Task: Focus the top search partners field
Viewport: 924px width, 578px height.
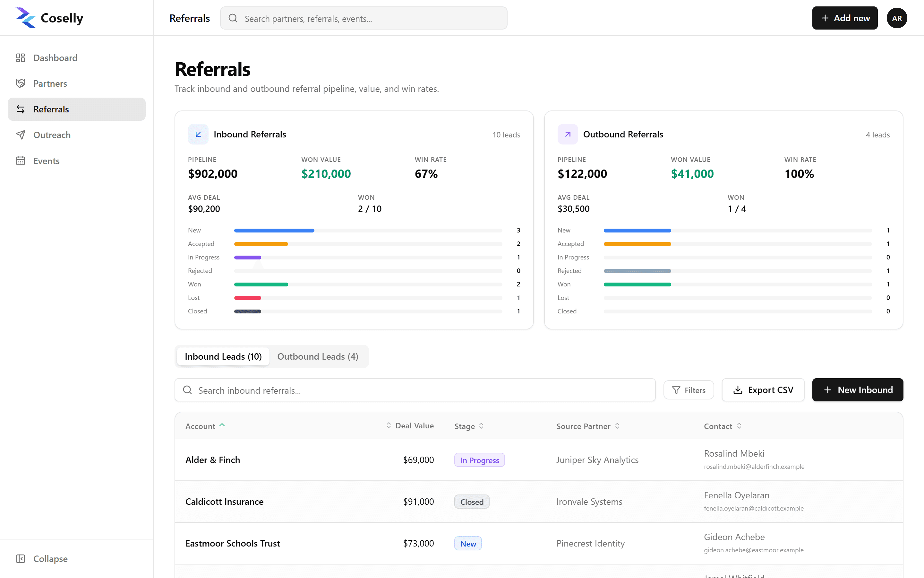Action: pos(364,18)
